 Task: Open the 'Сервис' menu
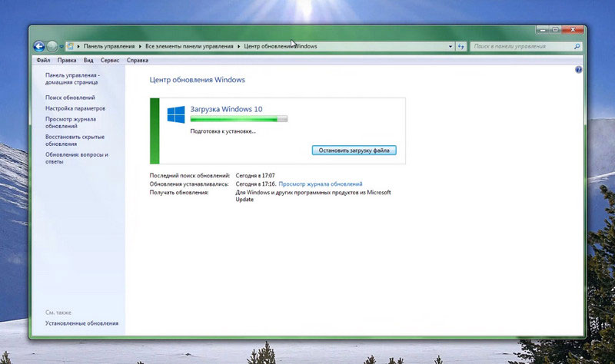tap(111, 60)
